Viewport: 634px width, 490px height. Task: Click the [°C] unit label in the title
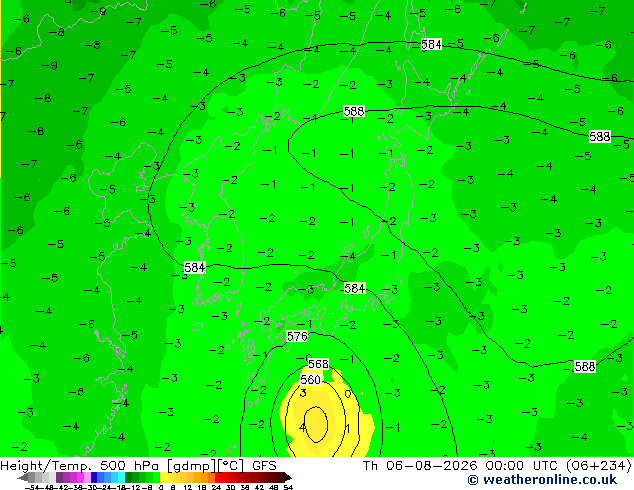231,466
